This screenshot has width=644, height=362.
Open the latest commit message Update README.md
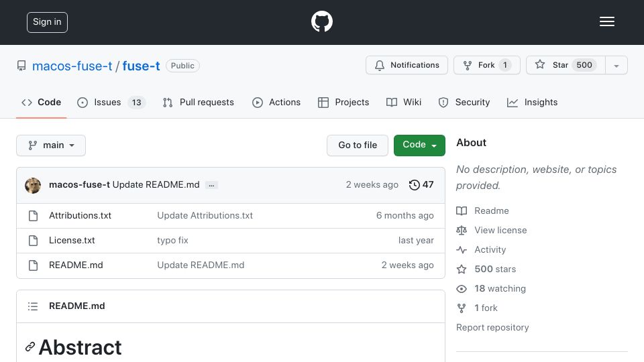click(x=156, y=185)
